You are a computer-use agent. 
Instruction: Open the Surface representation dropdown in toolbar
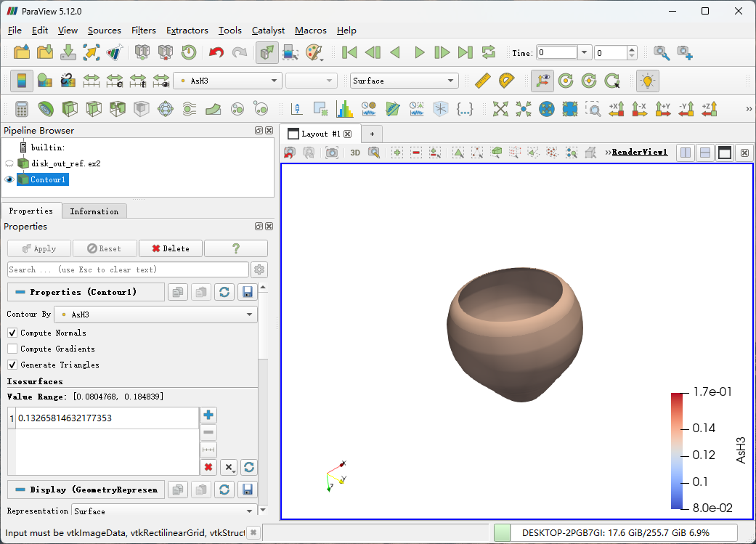404,81
